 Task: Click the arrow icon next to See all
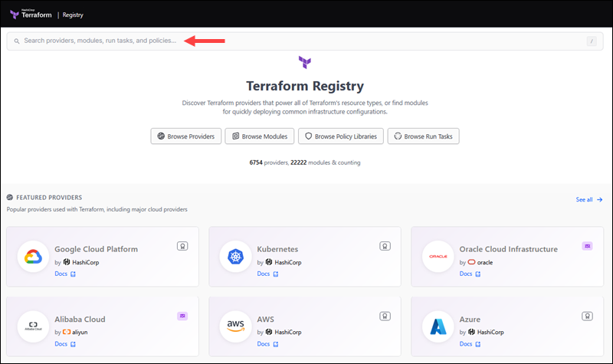[x=600, y=199]
